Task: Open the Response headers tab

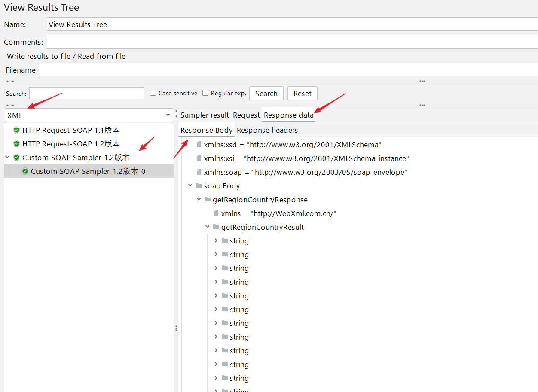Action: [267, 130]
